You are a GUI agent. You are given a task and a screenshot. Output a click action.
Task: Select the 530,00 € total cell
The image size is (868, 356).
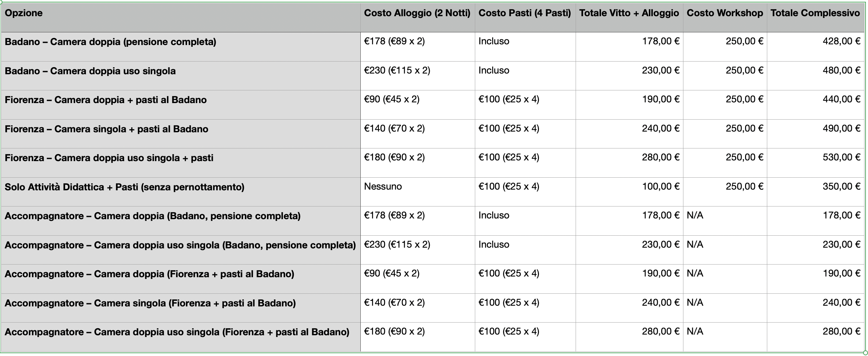(816, 163)
